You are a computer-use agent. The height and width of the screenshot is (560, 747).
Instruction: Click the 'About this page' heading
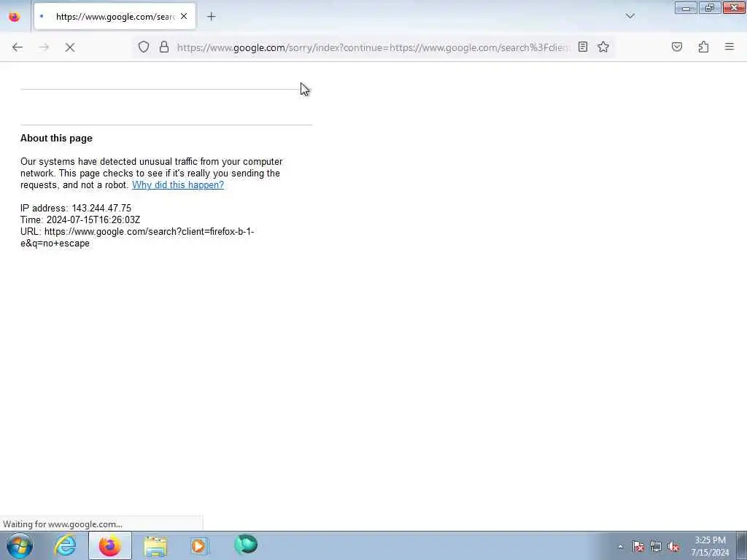pyautogui.click(x=56, y=138)
